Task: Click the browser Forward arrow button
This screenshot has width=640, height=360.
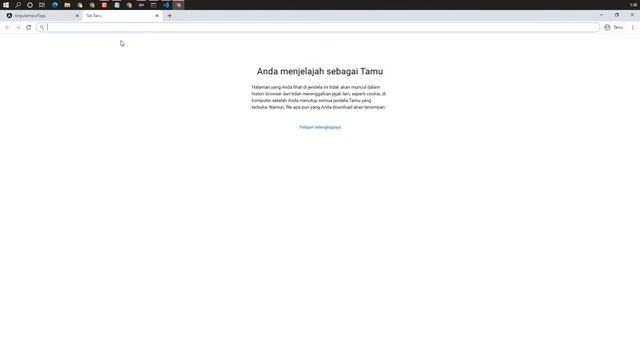Action: pos(18,27)
